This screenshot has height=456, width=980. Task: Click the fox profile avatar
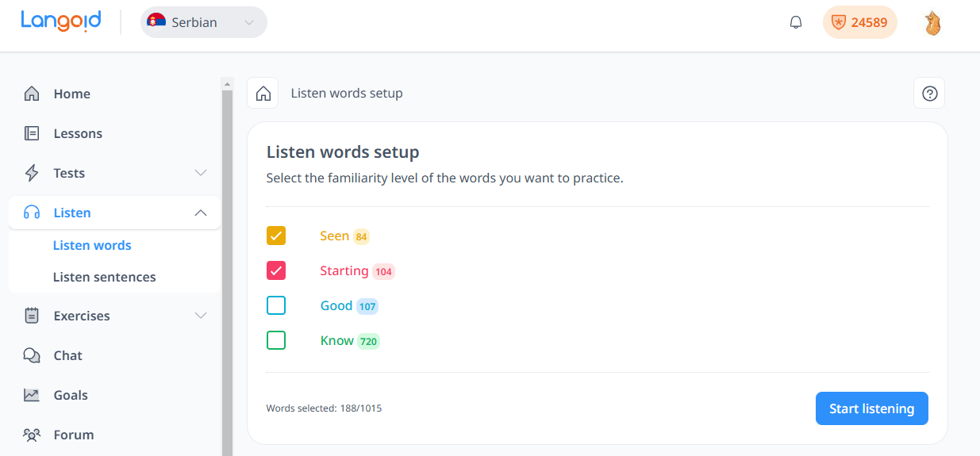[x=933, y=23]
